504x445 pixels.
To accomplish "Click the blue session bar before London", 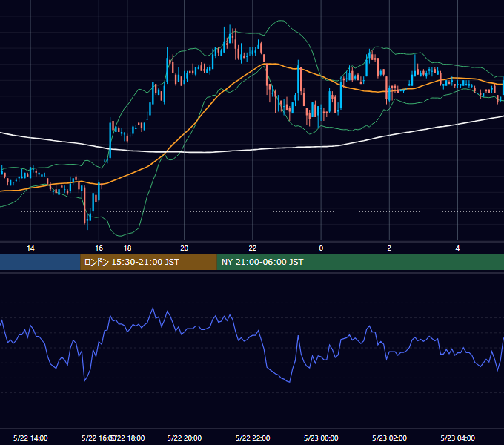I will [40, 262].
